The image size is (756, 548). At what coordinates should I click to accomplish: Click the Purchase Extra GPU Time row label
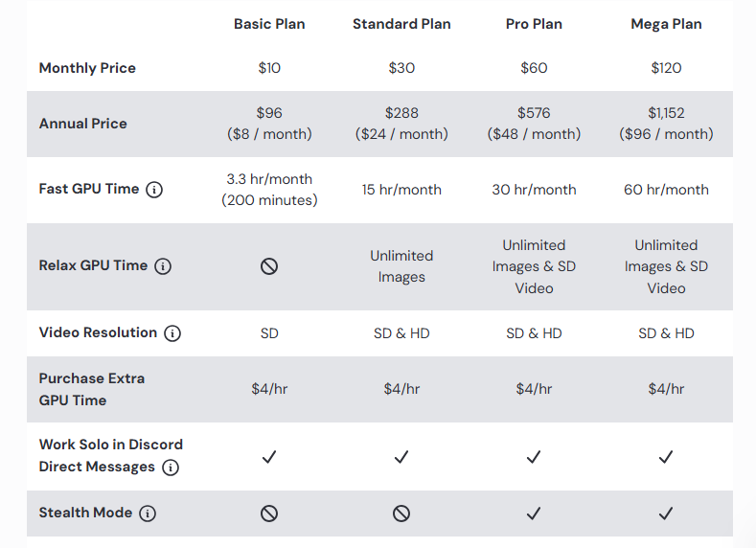pos(92,389)
